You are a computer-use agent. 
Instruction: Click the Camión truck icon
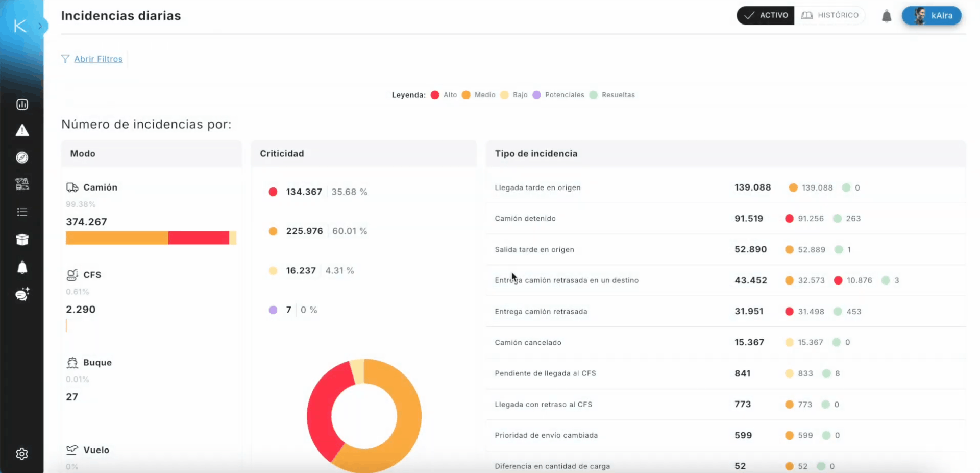72,187
